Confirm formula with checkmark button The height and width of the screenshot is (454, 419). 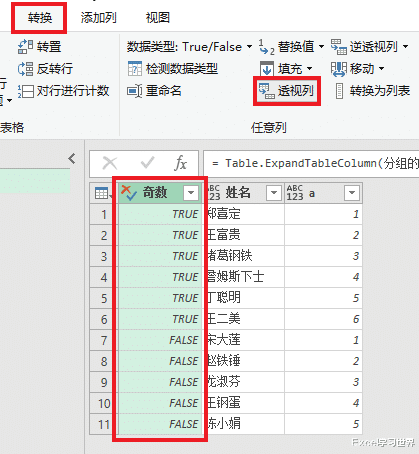[147, 163]
